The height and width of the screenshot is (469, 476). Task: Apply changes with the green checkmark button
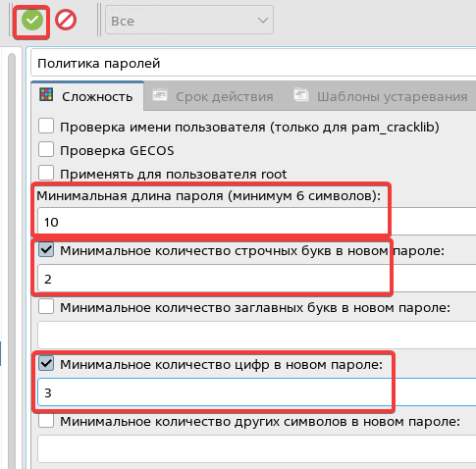coord(32,21)
